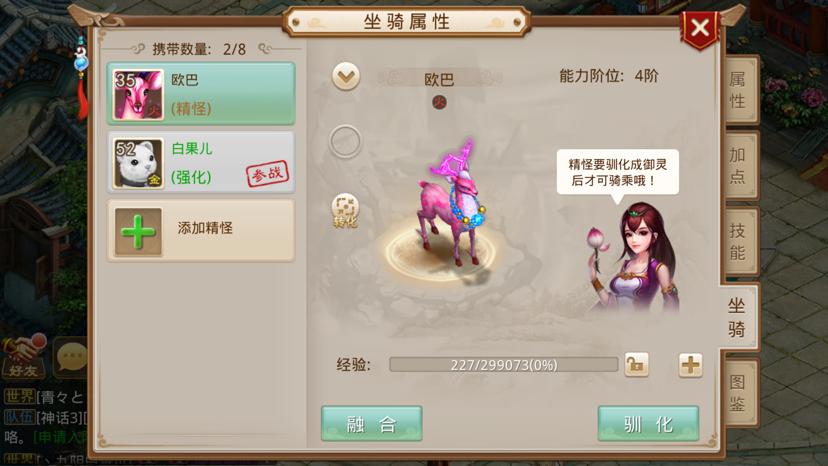Viewport: 828px width, 466px height.
Task: Toggle the 参战 battle stamp on 白果儿
Action: (268, 173)
